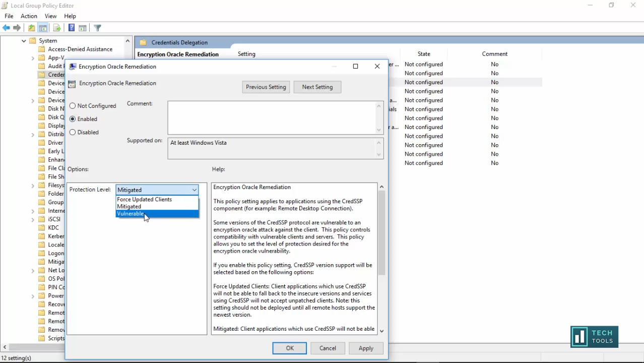The width and height of the screenshot is (644, 363).
Task: Select the Not Configured radio button
Action: tap(73, 106)
